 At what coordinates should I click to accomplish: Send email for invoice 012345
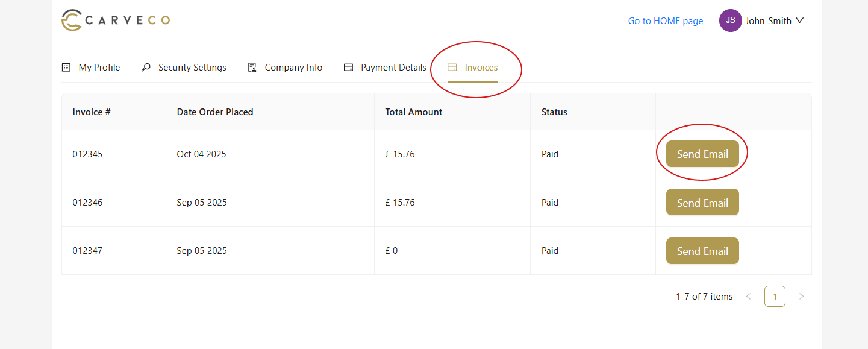pyautogui.click(x=702, y=154)
